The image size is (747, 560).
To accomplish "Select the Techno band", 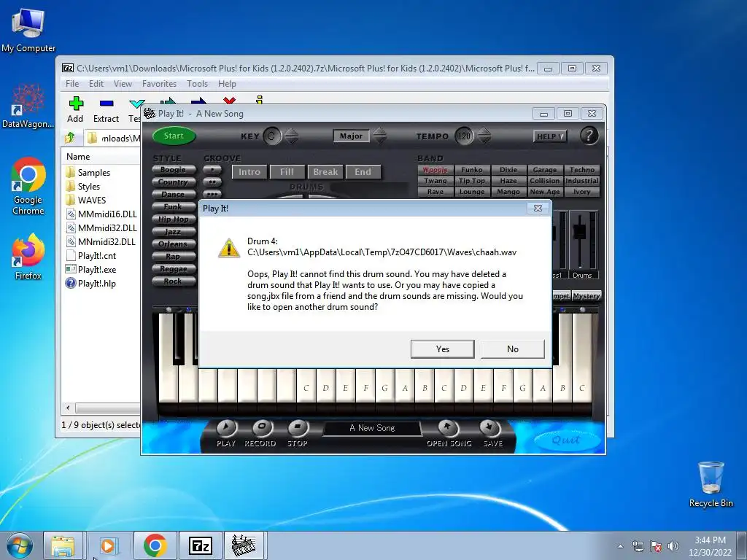I will [x=581, y=169].
